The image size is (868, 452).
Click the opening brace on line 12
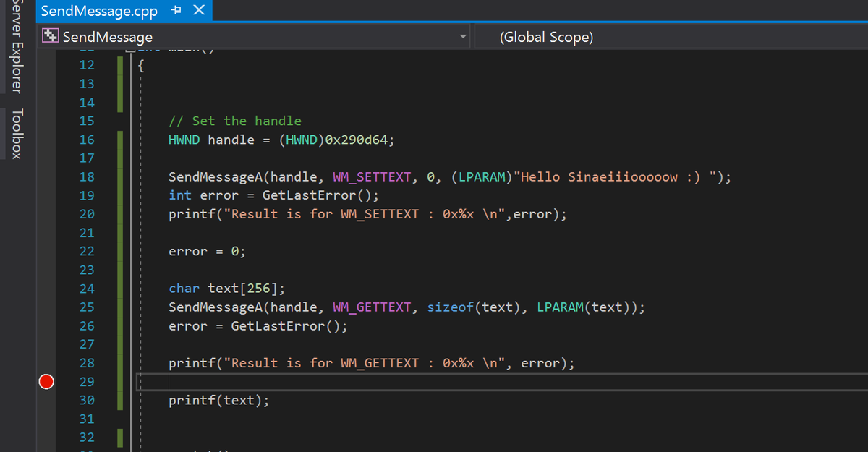(142, 66)
